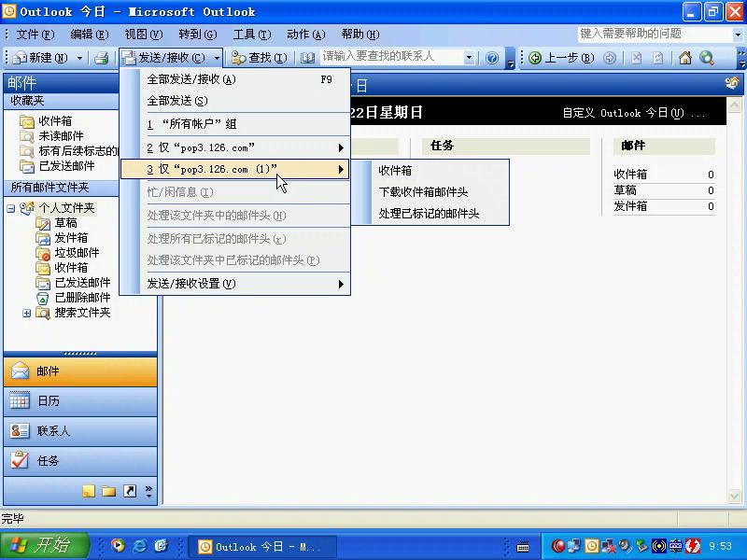The width and height of the screenshot is (747, 560).
Task: Expand the Search Folders tree node
Action: [x=27, y=313]
